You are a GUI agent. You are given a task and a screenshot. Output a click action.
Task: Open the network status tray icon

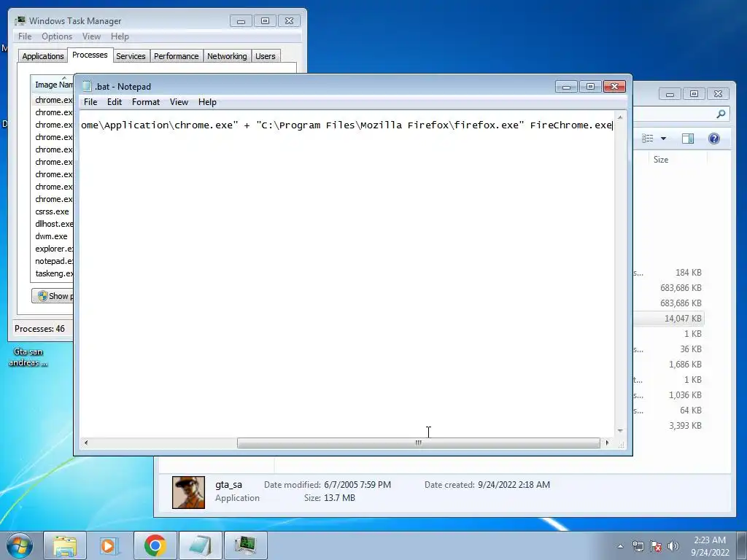[638, 546]
